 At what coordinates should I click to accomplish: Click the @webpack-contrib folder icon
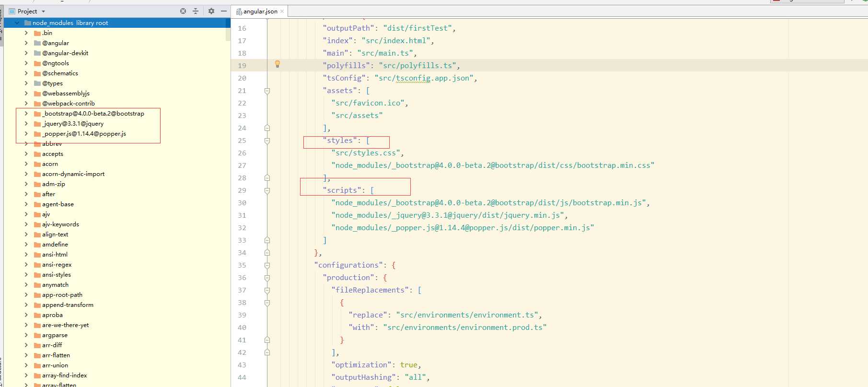37,104
